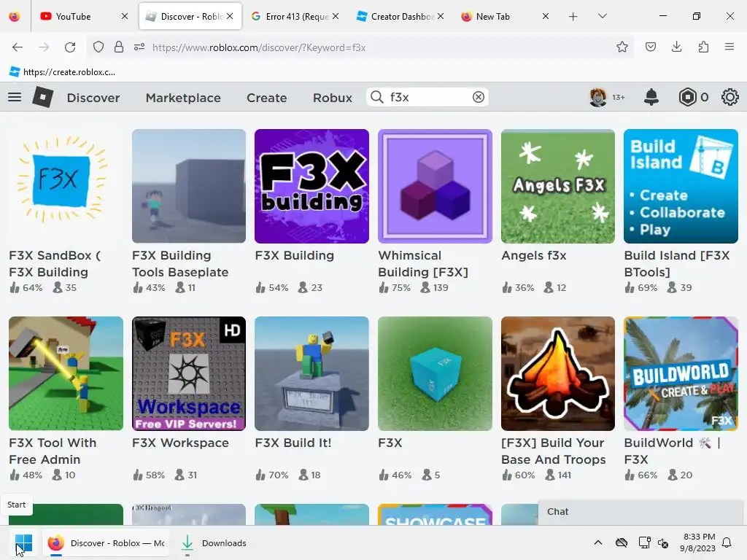The image size is (747, 560).
Task: Open site permissions icon in address bar
Action: tap(139, 47)
